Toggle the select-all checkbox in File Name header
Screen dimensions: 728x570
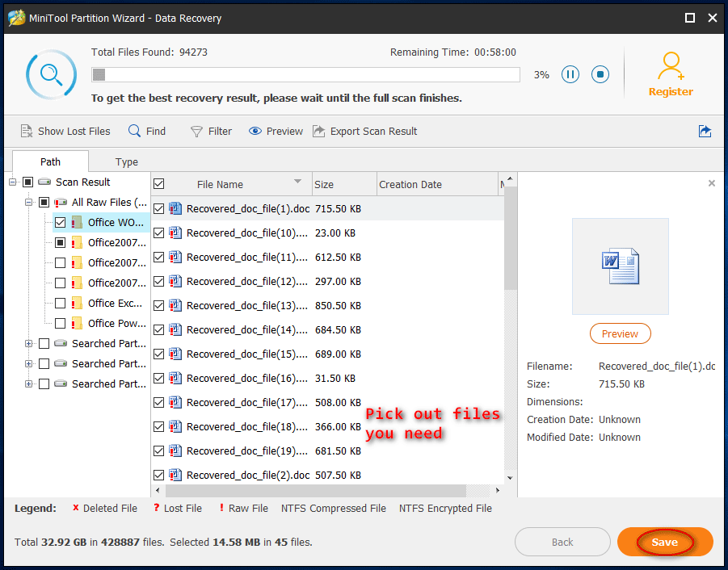coord(159,184)
